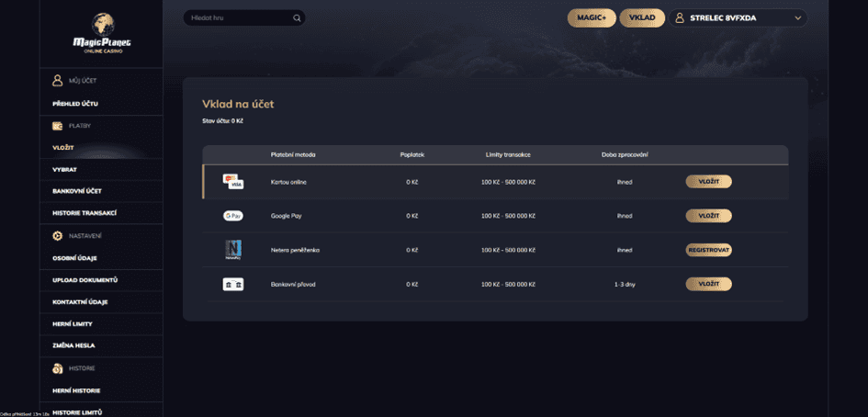This screenshot has width=868, height=417.
Task: Click the user profile icon beside STRELEC
Action: point(680,18)
